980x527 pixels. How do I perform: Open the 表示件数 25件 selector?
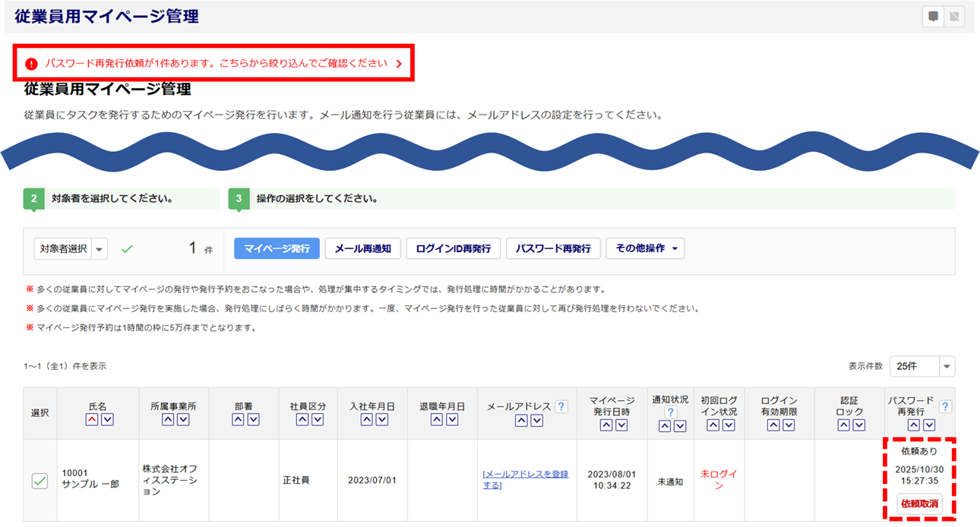922,366
